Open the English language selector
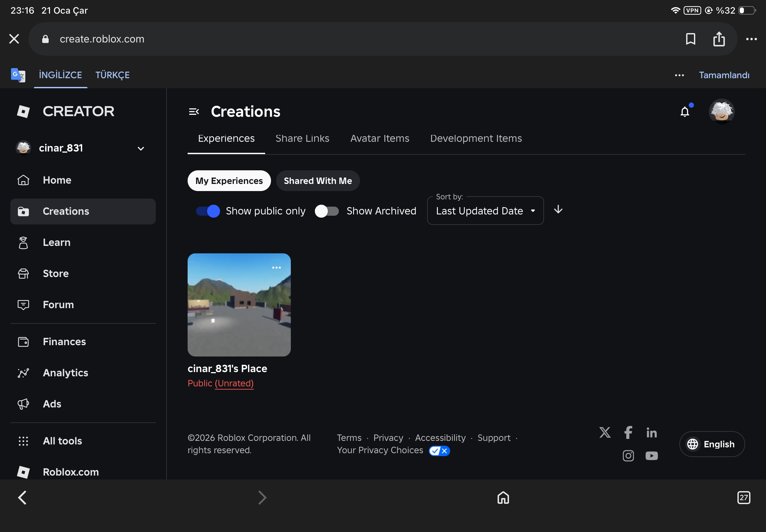This screenshot has height=532, width=766. pyautogui.click(x=712, y=444)
